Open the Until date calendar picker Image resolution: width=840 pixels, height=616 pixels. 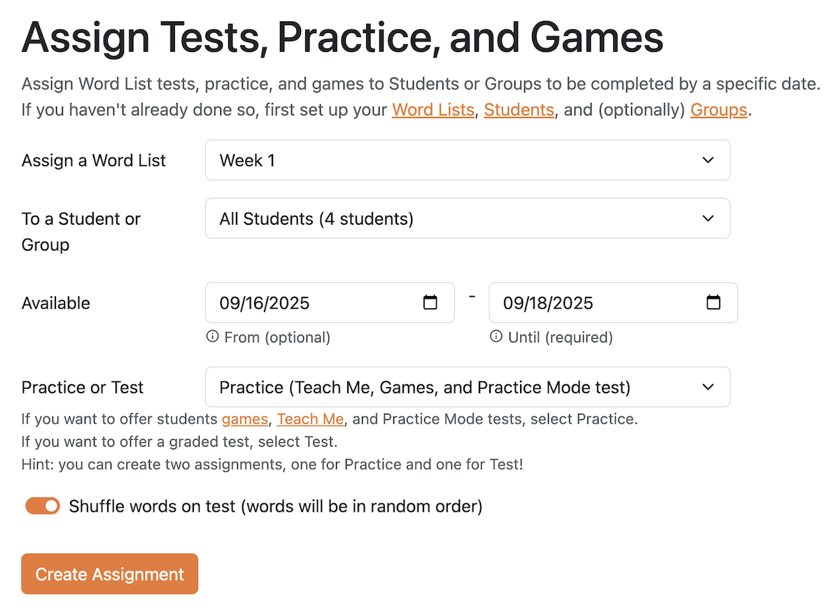[713, 302]
